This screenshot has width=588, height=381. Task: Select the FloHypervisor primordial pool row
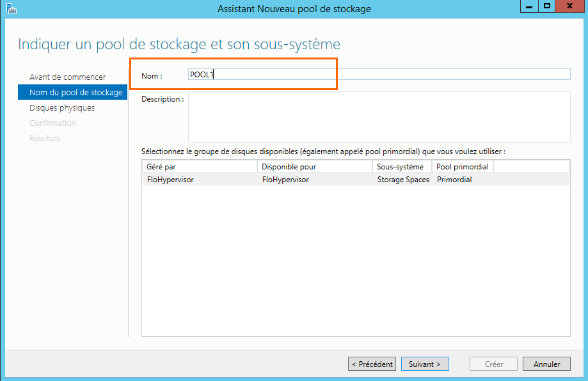[355, 180]
